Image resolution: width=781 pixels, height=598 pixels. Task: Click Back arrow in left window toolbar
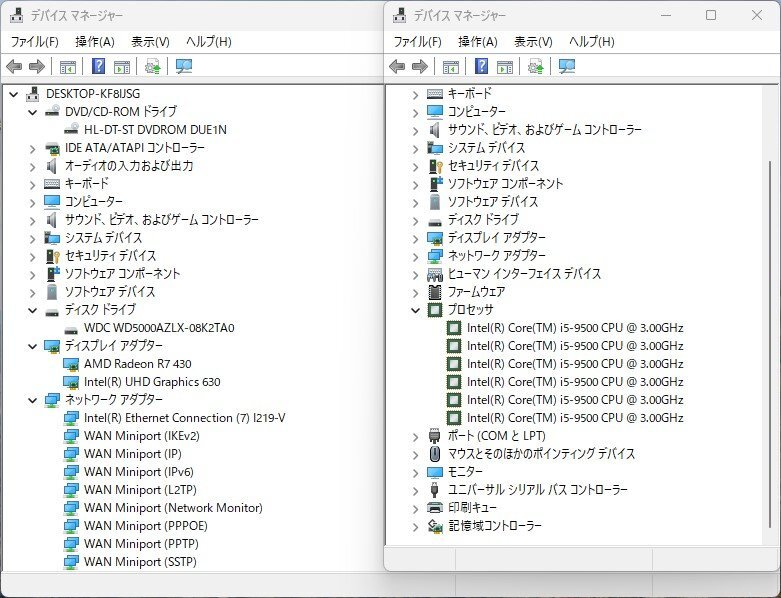(14, 66)
